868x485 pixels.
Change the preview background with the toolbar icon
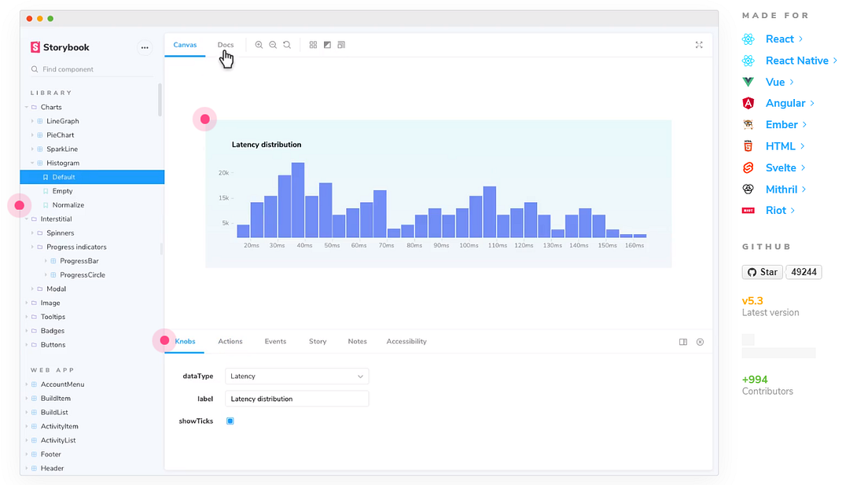pos(328,45)
